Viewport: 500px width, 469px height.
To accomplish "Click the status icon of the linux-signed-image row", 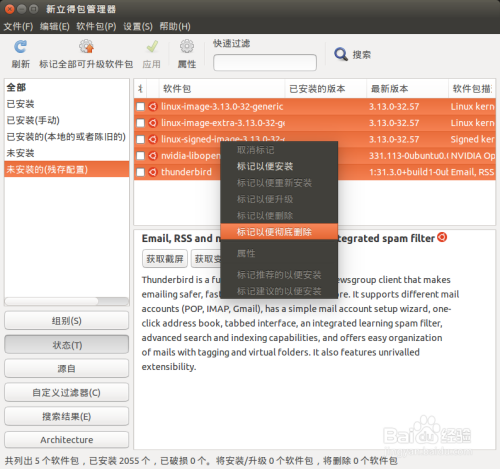I will click(153, 139).
